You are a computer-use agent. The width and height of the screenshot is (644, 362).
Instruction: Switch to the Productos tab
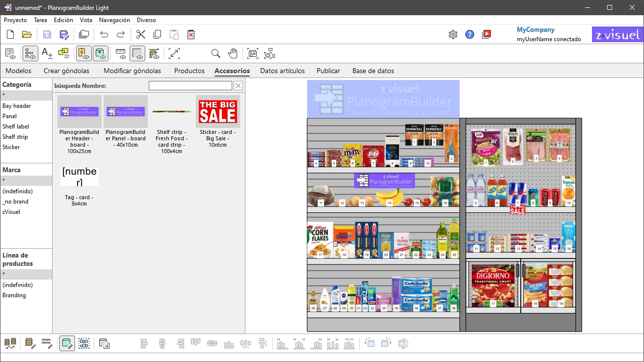(x=189, y=71)
